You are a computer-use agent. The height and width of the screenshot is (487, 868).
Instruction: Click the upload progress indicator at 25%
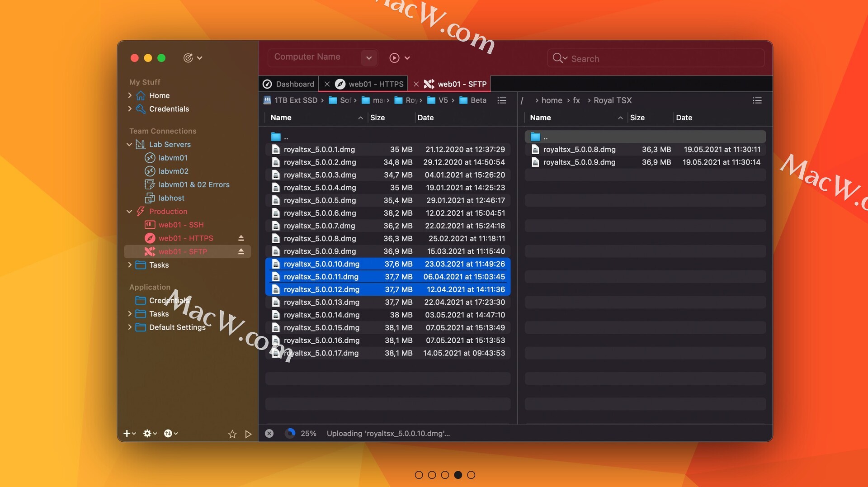pyautogui.click(x=290, y=433)
